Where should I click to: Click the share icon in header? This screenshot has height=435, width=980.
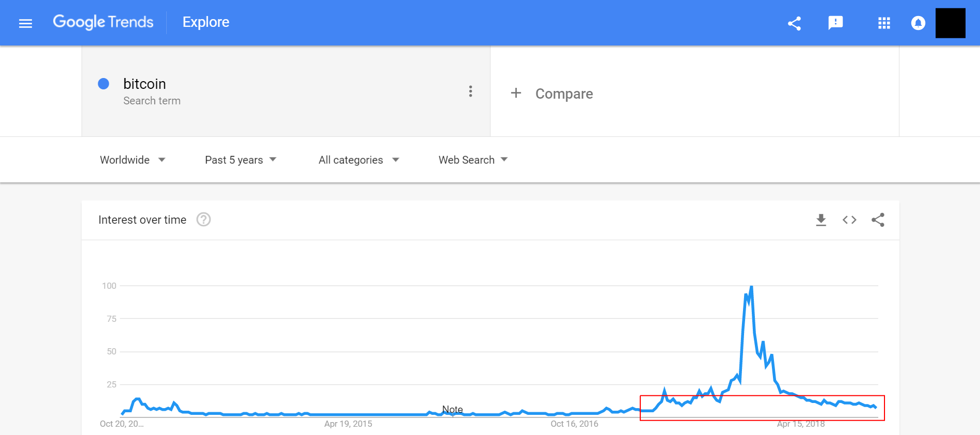click(x=794, y=23)
